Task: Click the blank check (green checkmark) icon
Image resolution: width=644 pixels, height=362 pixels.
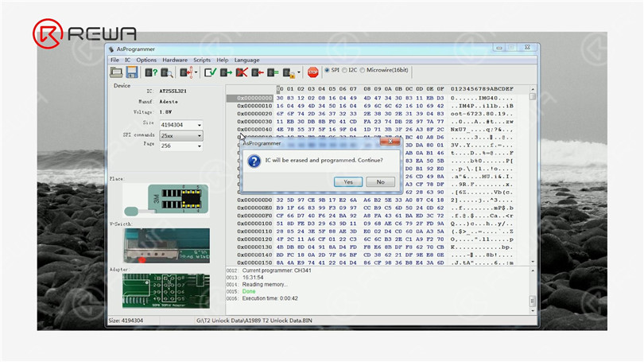Action: (x=210, y=72)
